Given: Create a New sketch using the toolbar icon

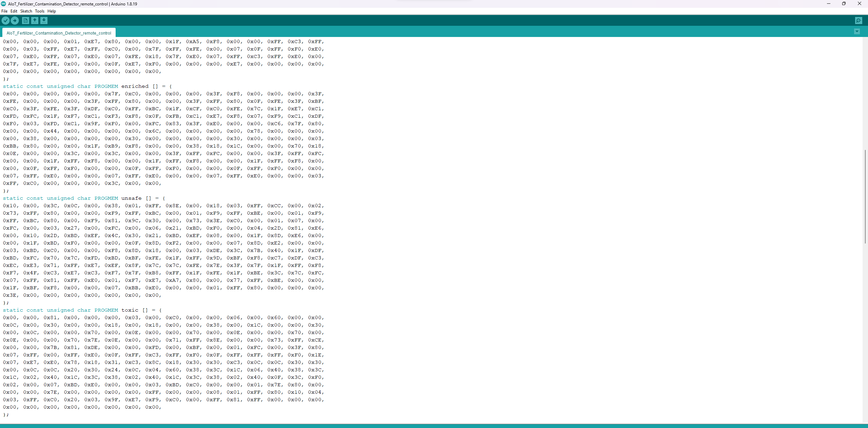Looking at the screenshot, I should point(25,21).
